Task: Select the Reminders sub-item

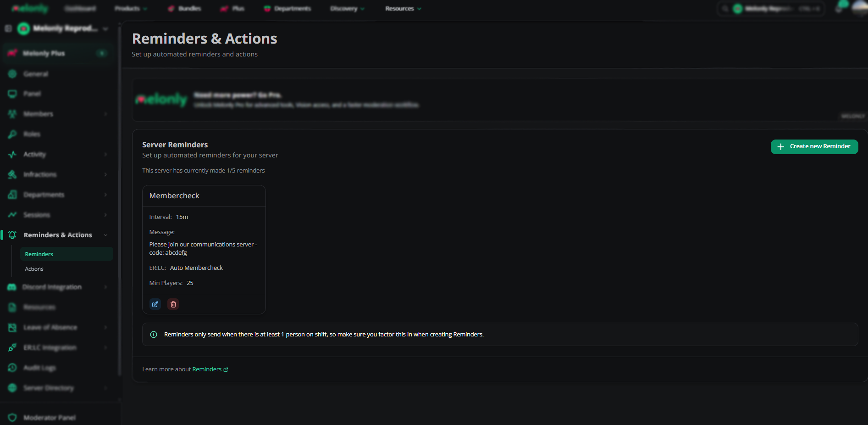Action: (x=66, y=254)
